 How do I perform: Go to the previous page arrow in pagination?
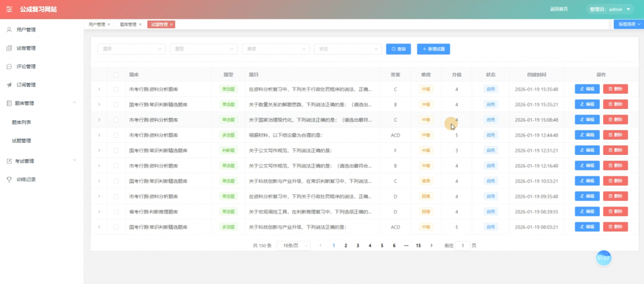click(x=320, y=246)
